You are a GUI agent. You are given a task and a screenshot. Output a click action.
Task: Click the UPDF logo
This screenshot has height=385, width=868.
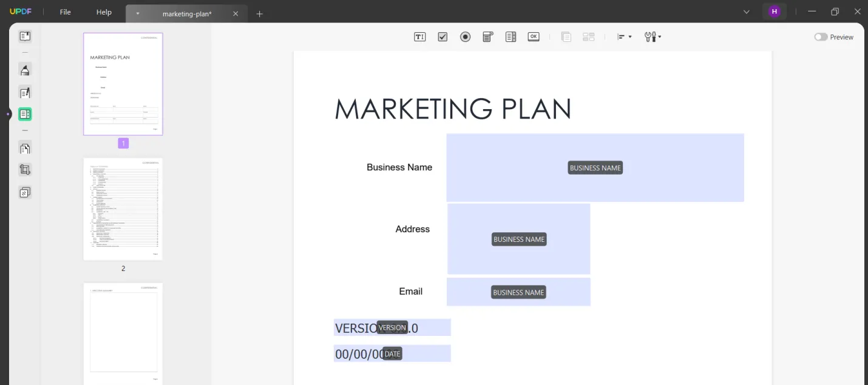pos(21,12)
